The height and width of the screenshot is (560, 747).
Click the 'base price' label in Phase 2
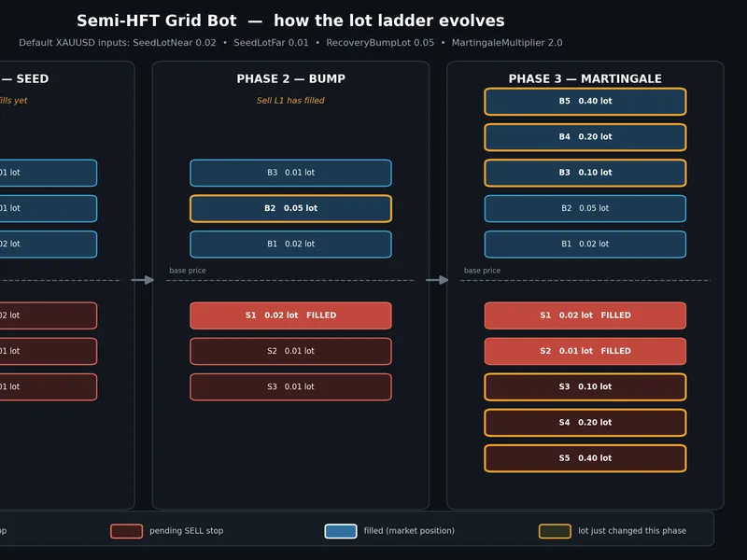[188, 271]
